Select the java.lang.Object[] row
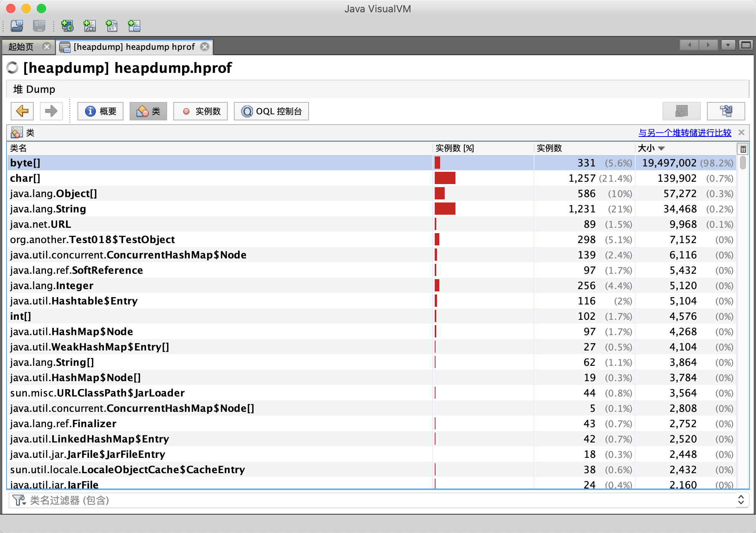The image size is (756, 533). (x=372, y=193)
